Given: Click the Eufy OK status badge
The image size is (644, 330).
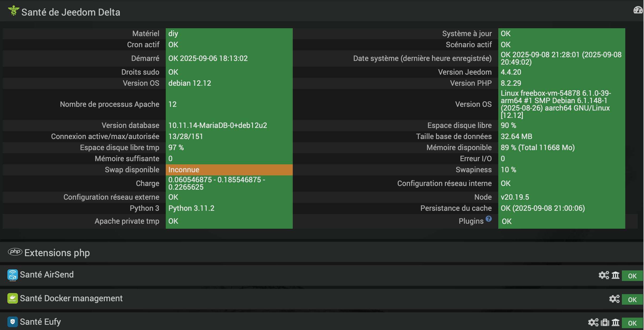Looking at the screenshot, I should pyautogui.click(x=632, y=323).
